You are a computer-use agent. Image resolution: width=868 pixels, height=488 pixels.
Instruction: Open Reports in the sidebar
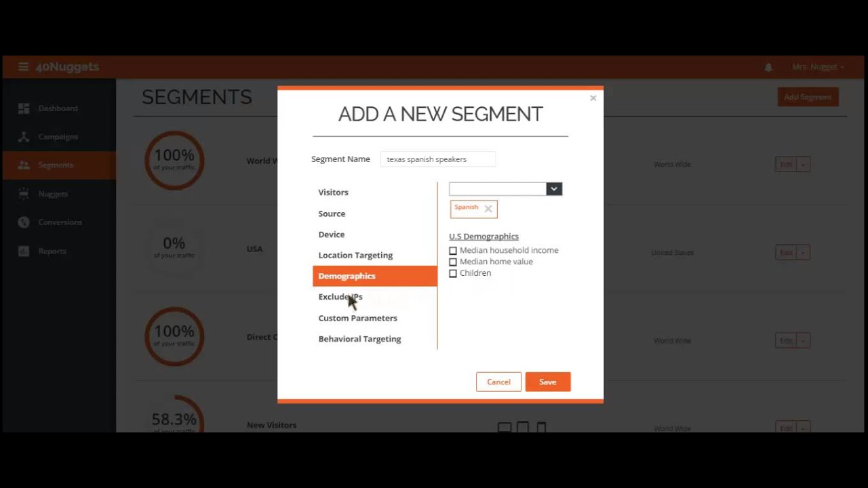click(58, 251)
